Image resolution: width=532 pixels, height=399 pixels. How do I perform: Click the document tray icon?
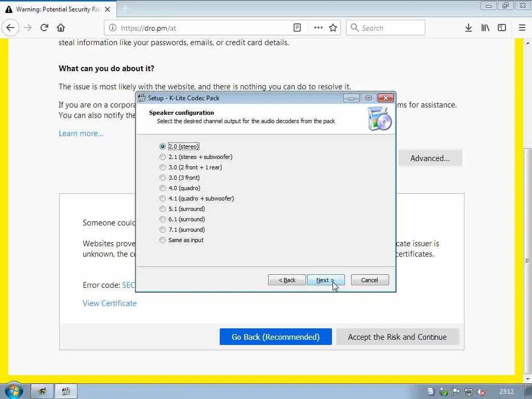431,392
